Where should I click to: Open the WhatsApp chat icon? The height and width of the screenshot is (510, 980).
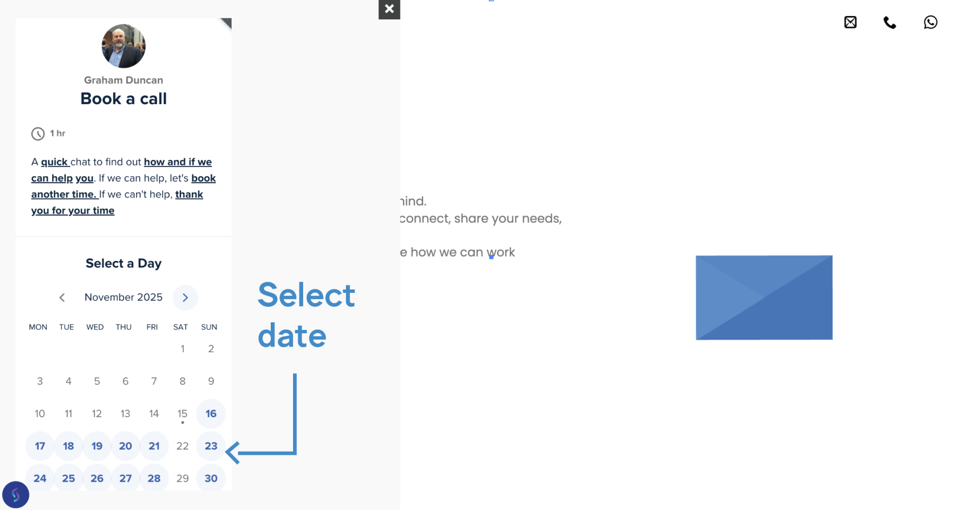930,22
